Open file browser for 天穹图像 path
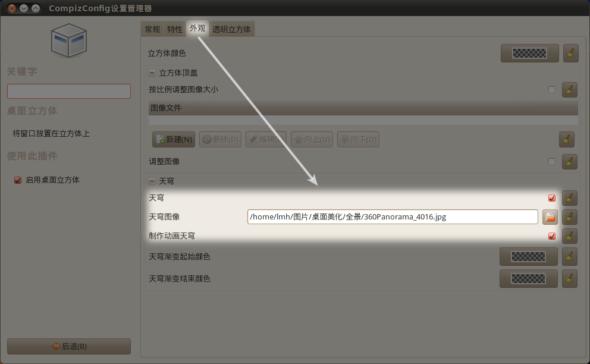Viewport: 590px width, 364px height. tap(550, 217)
